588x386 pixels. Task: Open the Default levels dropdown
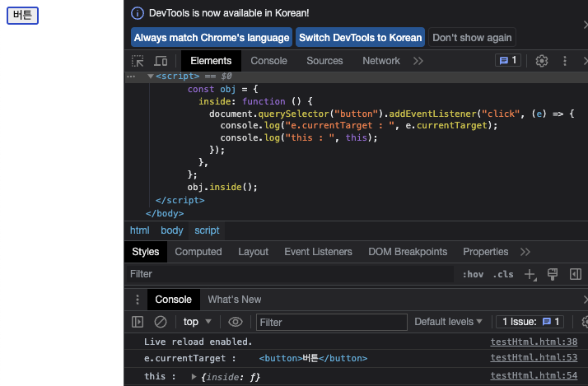point(448,322)
